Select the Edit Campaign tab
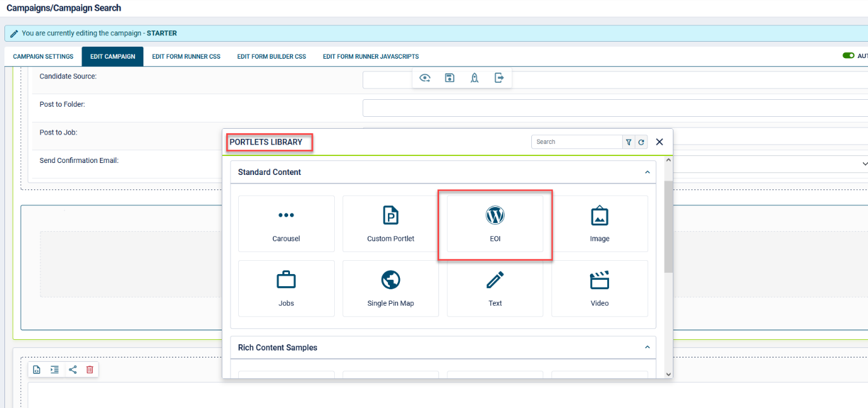 click(x=112, y=56)
